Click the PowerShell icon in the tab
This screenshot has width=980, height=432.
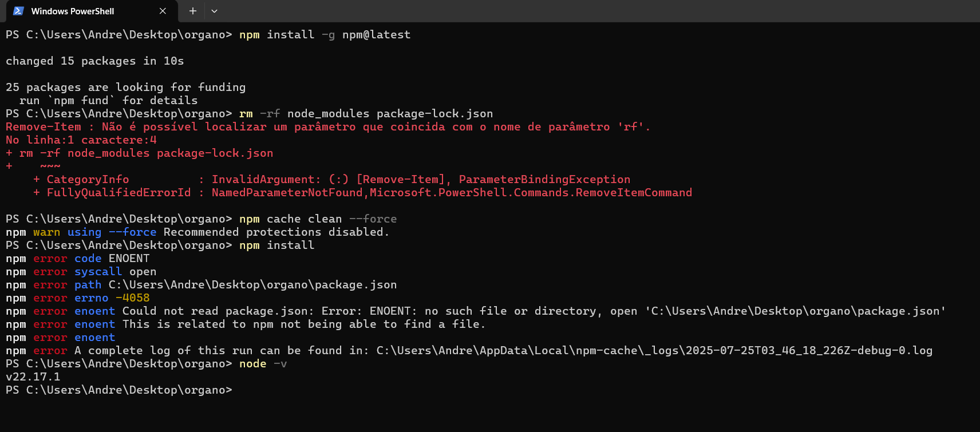click(18, 11)
